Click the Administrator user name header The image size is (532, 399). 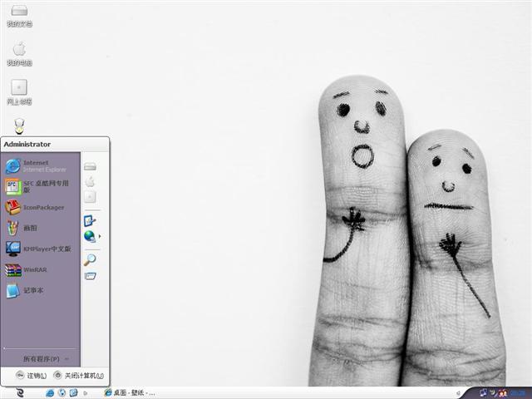coord(27,144)
